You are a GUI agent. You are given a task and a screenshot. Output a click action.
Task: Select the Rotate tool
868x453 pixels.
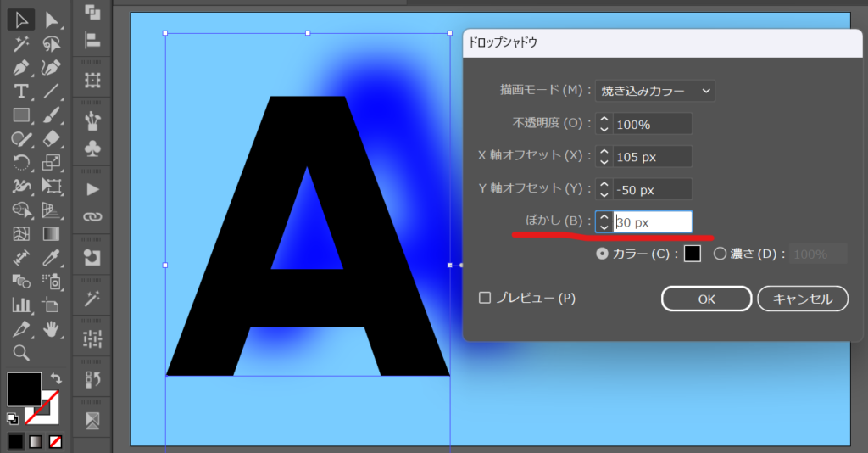[21, 162]
